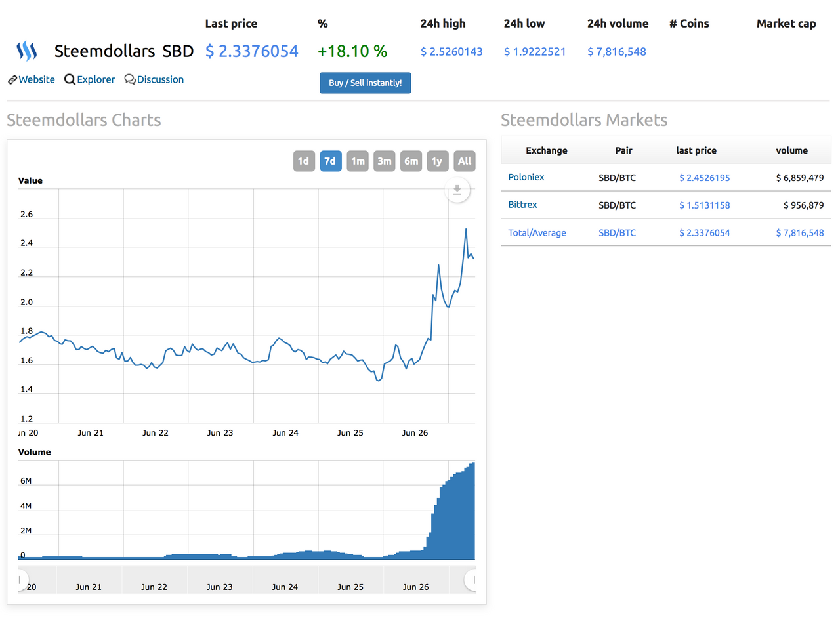Click the 24h volume value in the header
The height and width of the screenshot is (622, 840).
[617, 51]
